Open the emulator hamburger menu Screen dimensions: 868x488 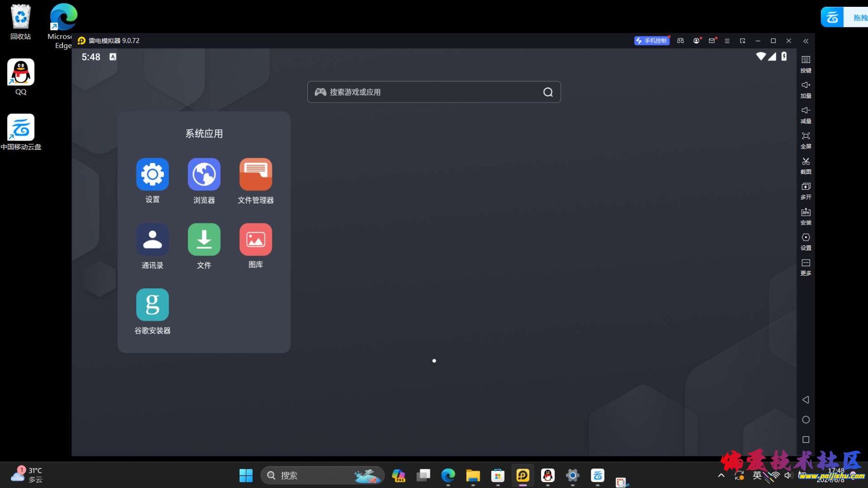[x=727, y=41]
